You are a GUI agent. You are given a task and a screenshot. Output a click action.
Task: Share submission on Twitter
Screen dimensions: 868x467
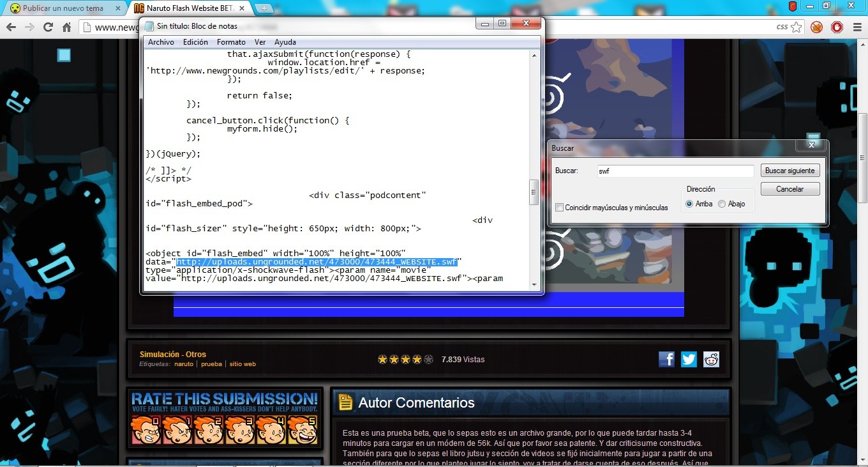click(x=689, y=359)
